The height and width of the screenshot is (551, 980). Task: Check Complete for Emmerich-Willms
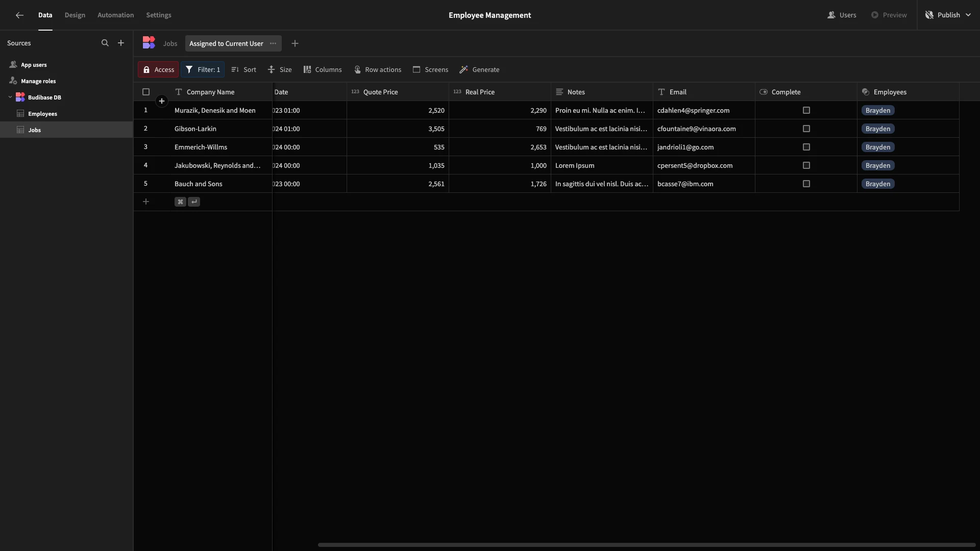(x=806, y=147)
